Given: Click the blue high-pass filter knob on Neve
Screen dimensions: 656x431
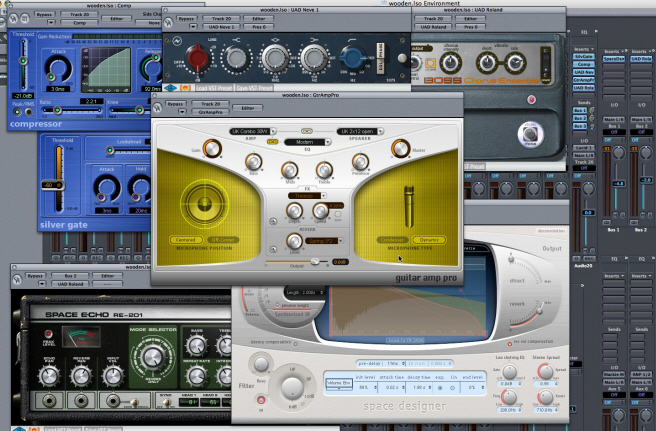Looking at the screenshot, I should pyautogui.click(x=352, y=59).
